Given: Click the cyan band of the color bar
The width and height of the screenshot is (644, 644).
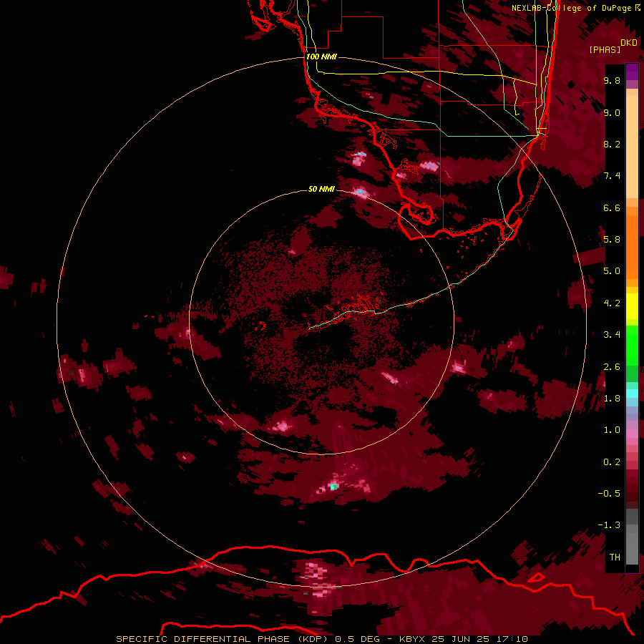Looking at the screenshot, I should coord(632,394).
